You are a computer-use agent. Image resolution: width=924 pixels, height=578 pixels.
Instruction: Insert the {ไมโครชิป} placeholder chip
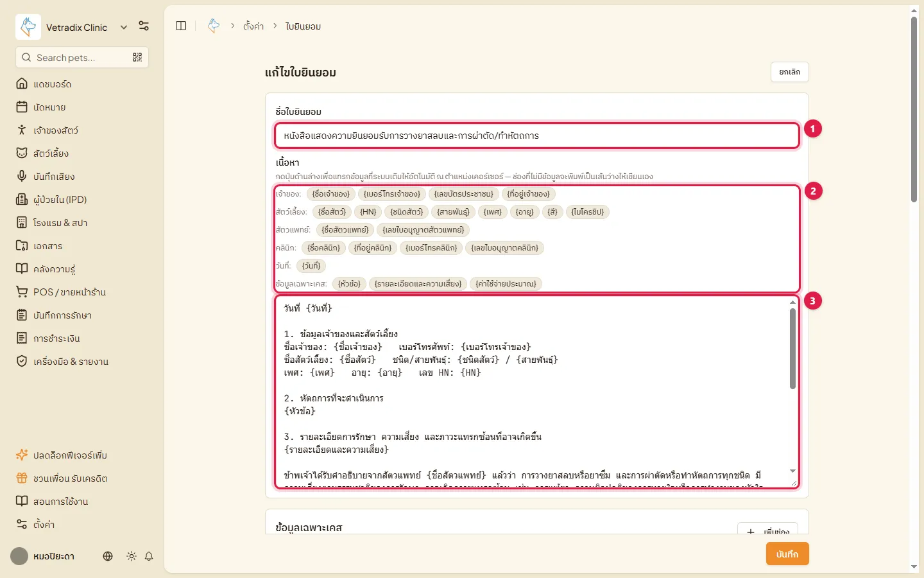[x=588, y=212]
